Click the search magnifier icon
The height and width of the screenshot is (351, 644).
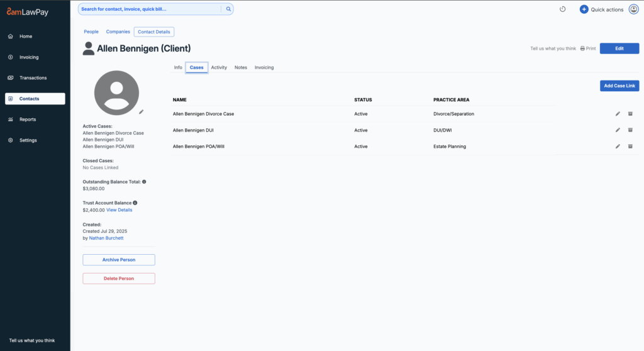point(228,9)
